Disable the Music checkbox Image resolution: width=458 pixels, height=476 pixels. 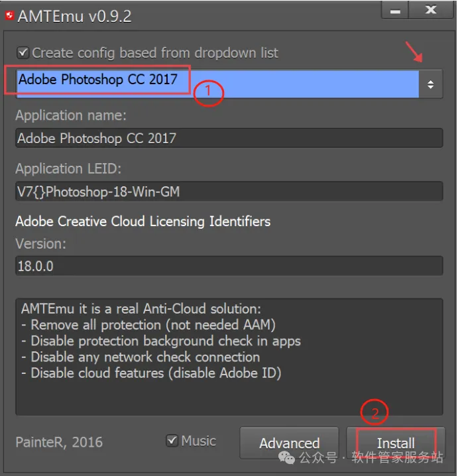(172, 441)
